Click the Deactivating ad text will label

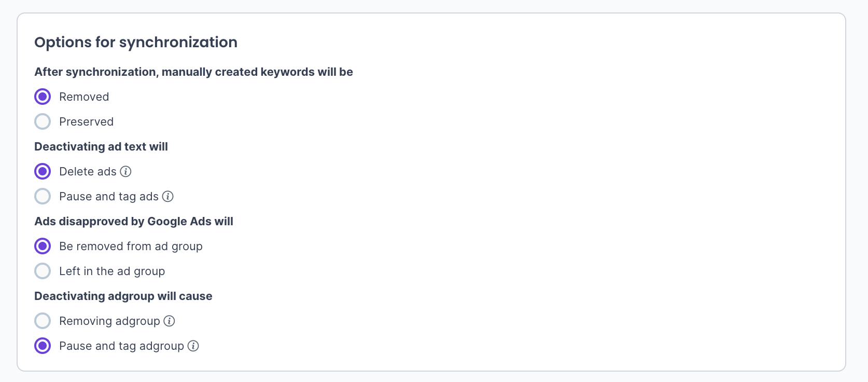(101, 146)
